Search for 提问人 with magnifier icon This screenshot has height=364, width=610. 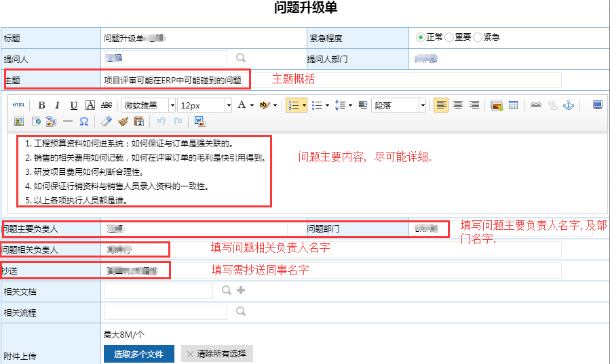(240, 58)
